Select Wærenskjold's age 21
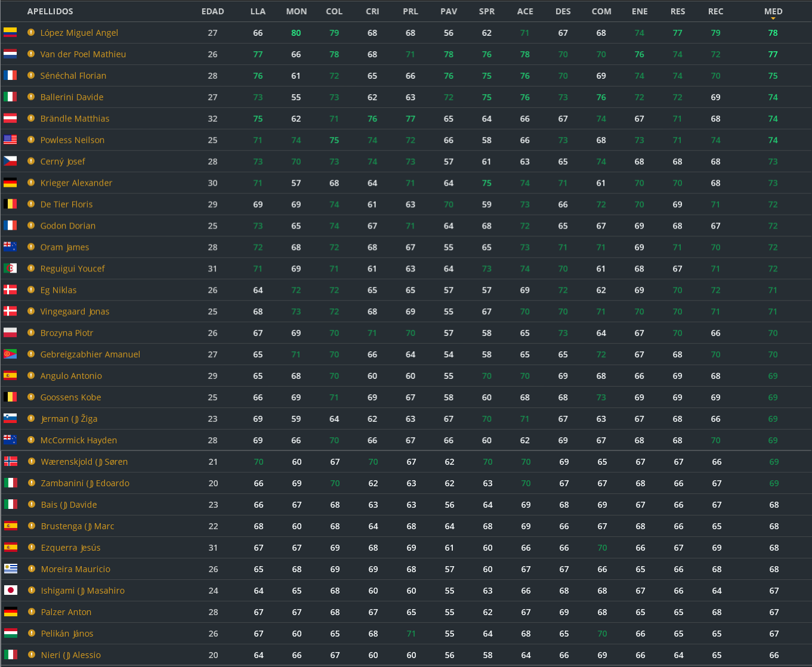812x667 pixels. (214, 462)
